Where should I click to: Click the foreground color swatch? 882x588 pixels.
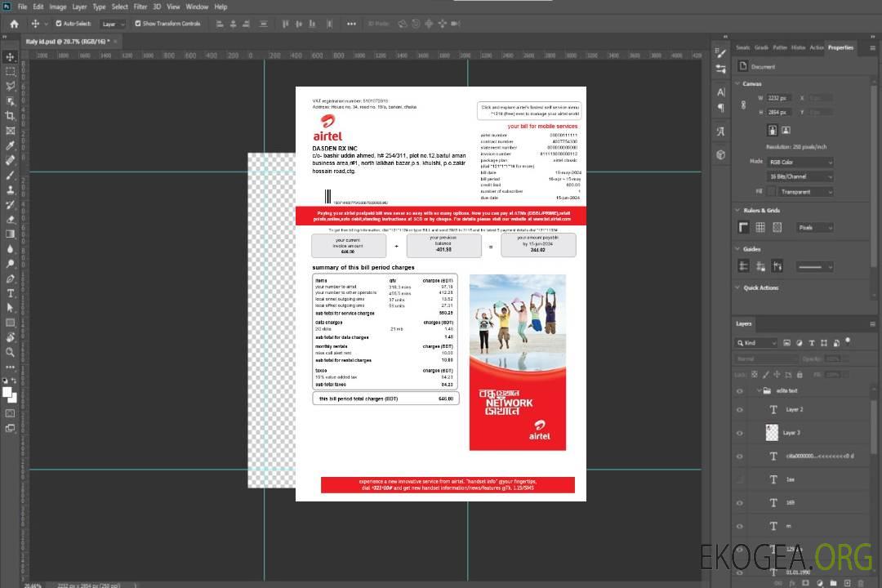[7, 392]
